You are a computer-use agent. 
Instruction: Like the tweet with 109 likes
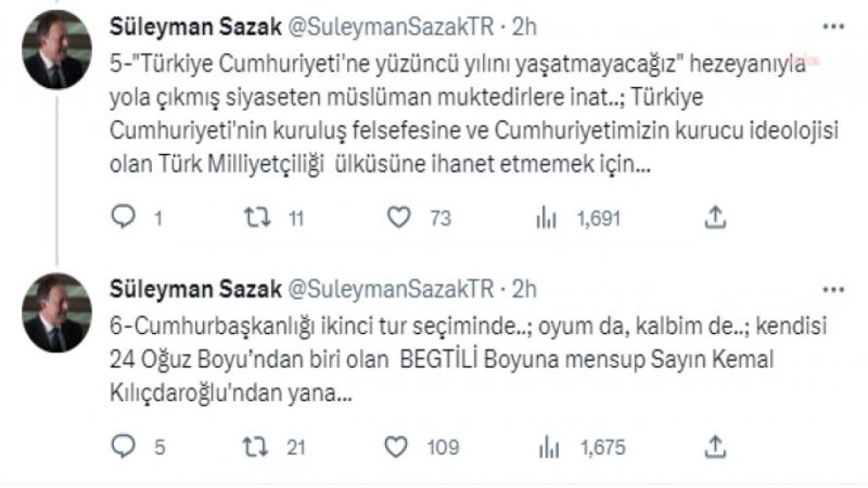click(x=398, y=447)
